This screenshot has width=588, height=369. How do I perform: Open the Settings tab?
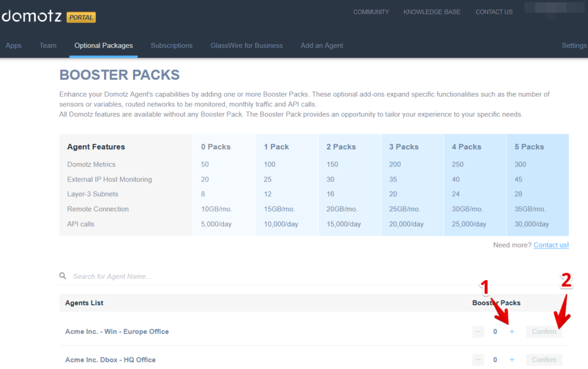pos(574,46)
